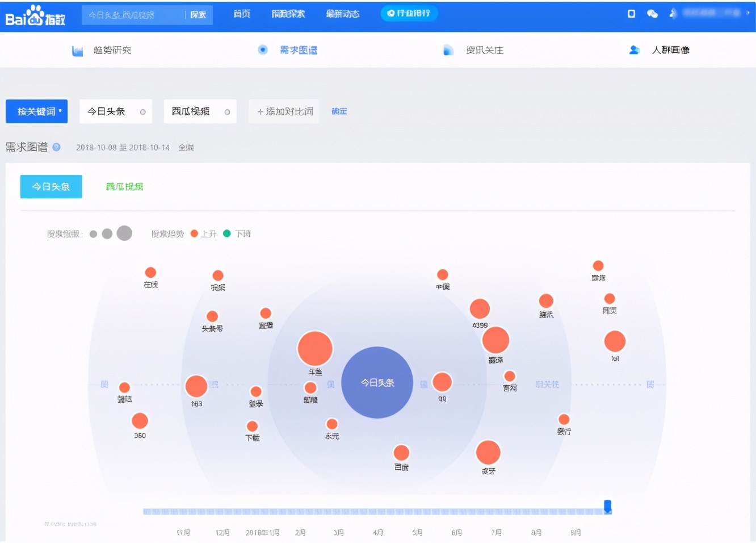Click the large 斗鱼 bubble
756x543 pixels.
315,349
